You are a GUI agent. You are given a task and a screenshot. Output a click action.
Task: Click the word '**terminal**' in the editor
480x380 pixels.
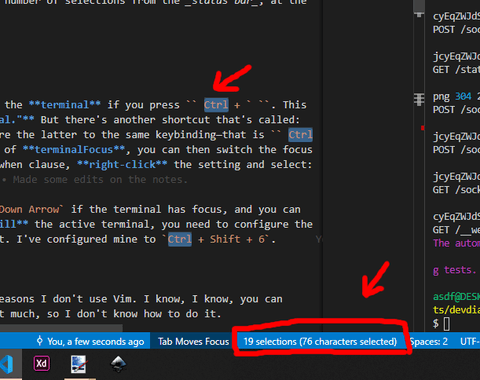pyautogui.click(x=65, y=105)
